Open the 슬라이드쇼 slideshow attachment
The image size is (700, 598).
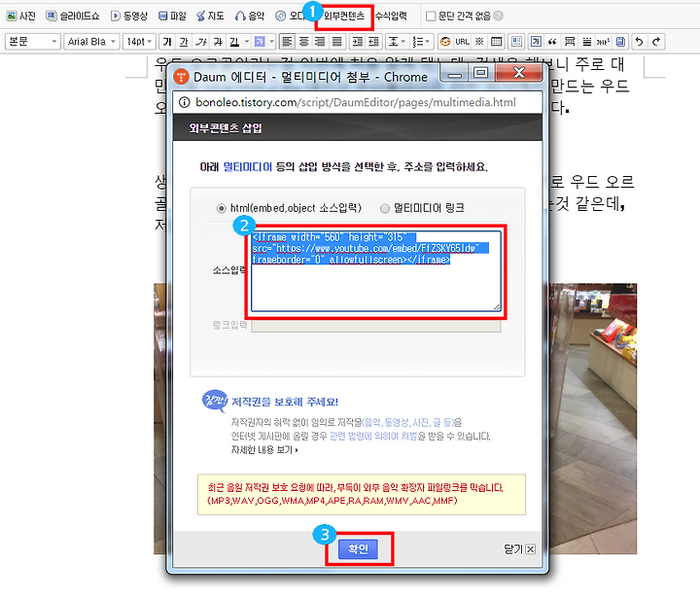coord(73,17)
